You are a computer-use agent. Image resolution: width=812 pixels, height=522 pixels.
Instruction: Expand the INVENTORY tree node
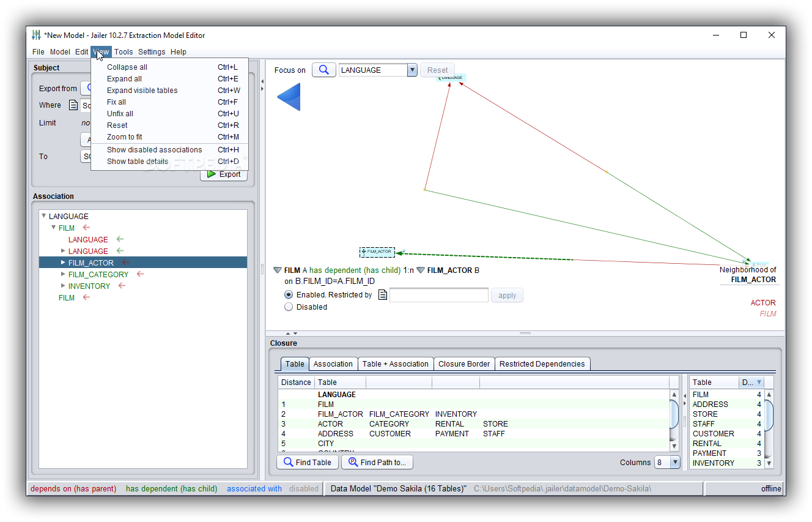tap(63, 286)
